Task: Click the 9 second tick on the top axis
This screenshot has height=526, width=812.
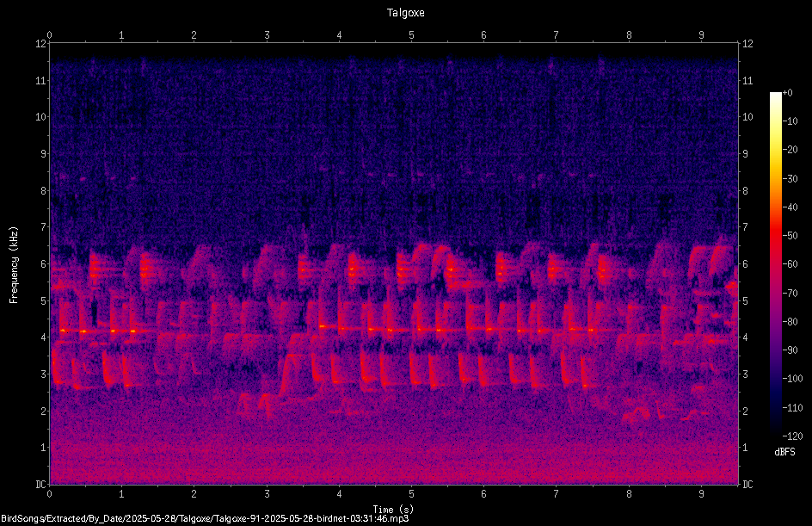Action: (x=701, y=35)
